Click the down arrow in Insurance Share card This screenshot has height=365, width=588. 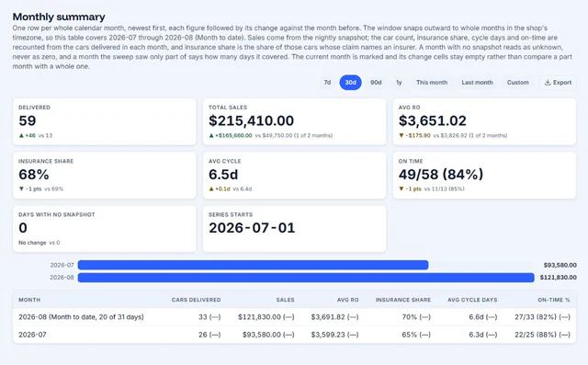click(x=21, y=189)
